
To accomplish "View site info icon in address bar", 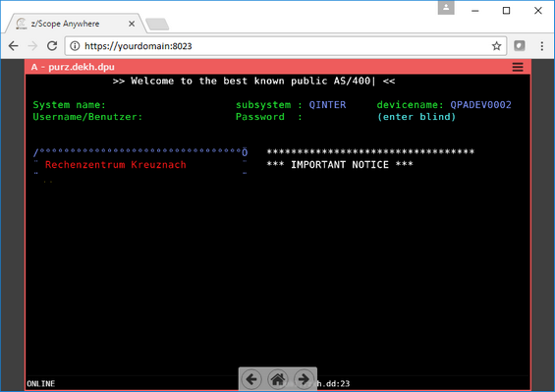I will (75, 46).
